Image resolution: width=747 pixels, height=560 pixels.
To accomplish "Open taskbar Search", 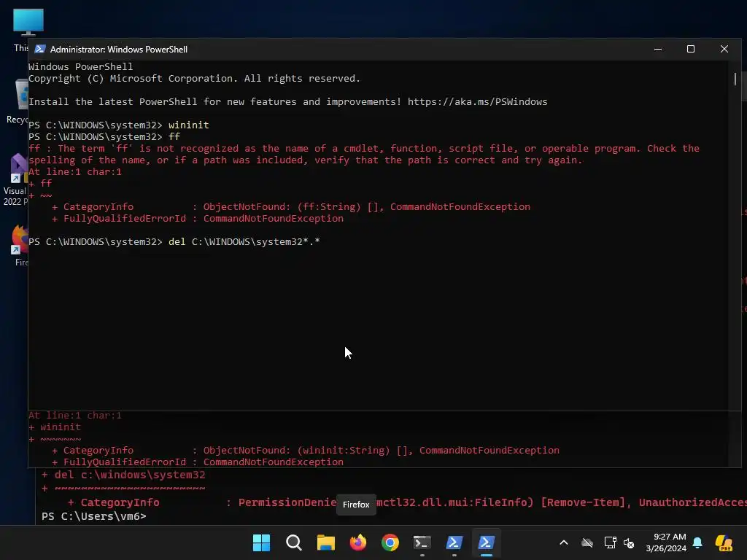I will point(293,542).
